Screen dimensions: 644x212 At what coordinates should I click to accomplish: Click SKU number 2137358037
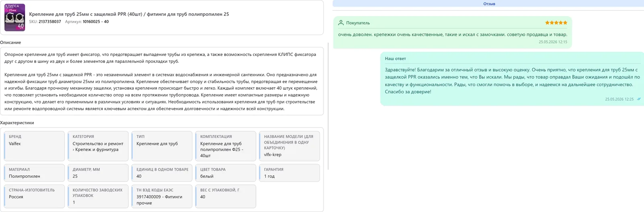(x=50, y=22)
